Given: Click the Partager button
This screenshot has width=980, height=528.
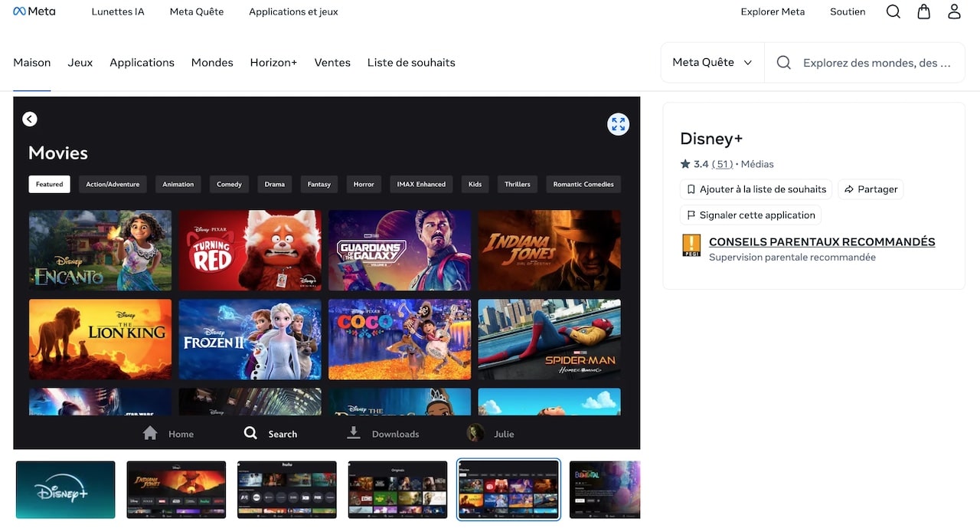Looking at the screenshot, I should (871, 189).
